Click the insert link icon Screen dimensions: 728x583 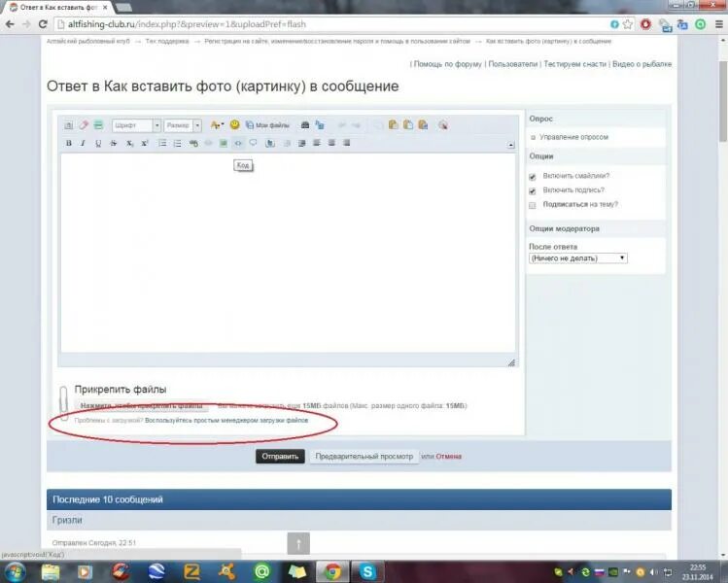(193, 143)
